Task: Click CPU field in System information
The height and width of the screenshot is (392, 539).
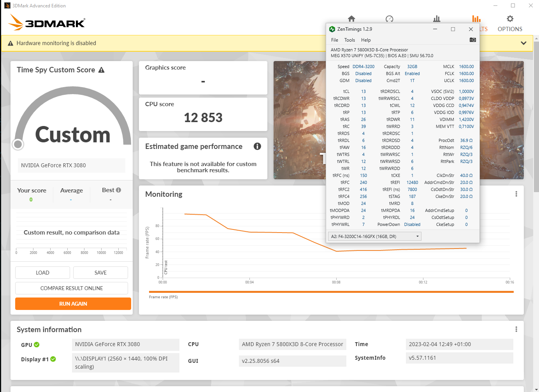Action: pos(292,344)
